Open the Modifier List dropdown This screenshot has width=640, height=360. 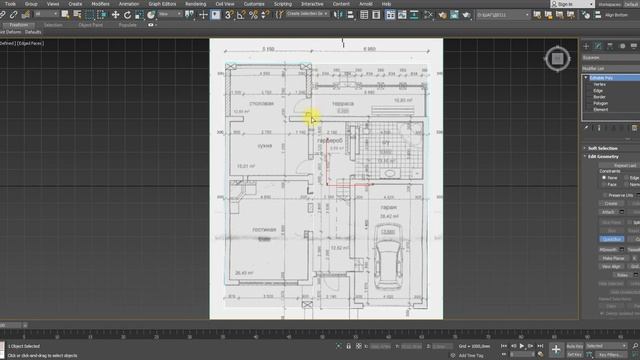[611, 69]
